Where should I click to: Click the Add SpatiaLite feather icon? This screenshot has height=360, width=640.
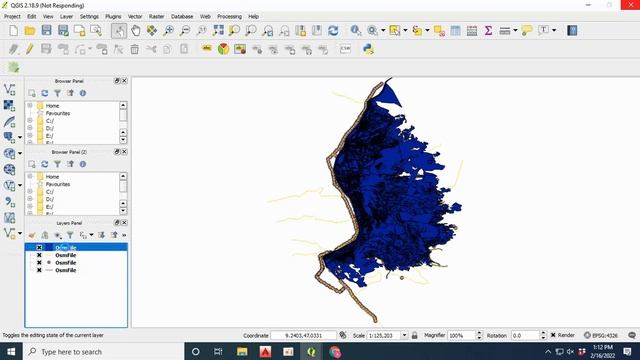(9, 122)
